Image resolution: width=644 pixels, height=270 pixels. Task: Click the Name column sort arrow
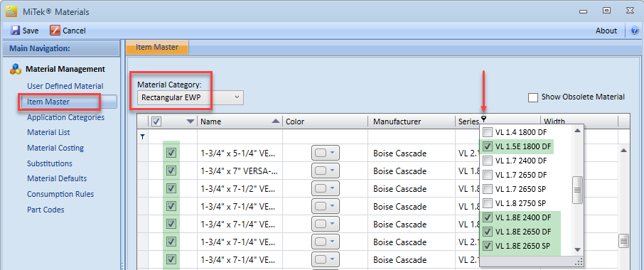276,121
